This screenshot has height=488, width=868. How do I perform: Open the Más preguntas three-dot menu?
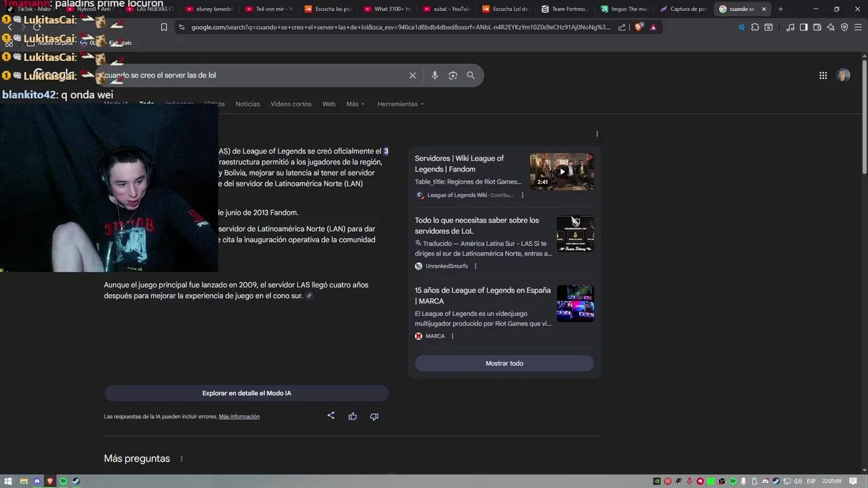pos(181,459)
